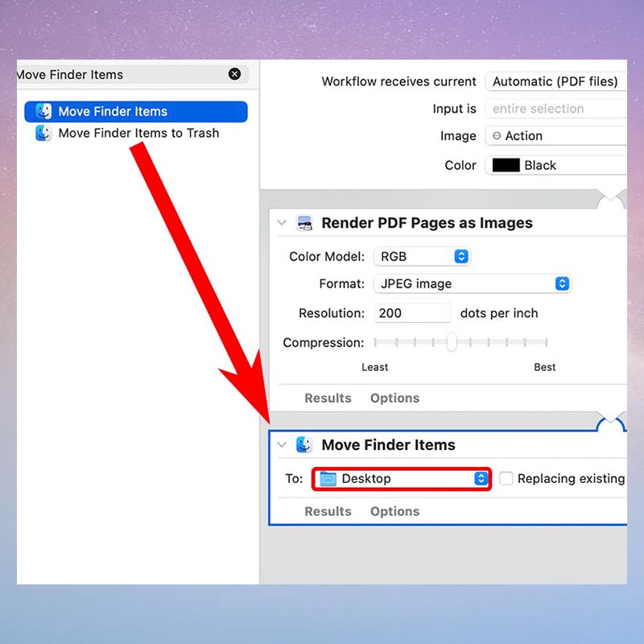This screenshot has width=644, height=644.
Task: Click the Render PDF Pages as Images icon
Action: tap(304, 223)
